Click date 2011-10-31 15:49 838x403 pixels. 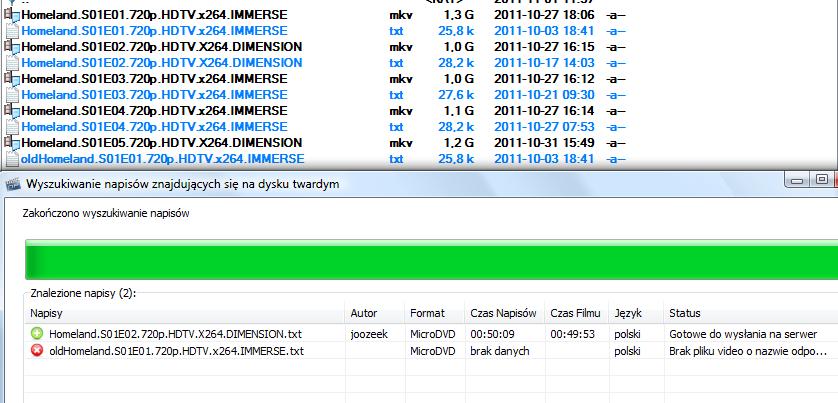click(x=544, y=143)
